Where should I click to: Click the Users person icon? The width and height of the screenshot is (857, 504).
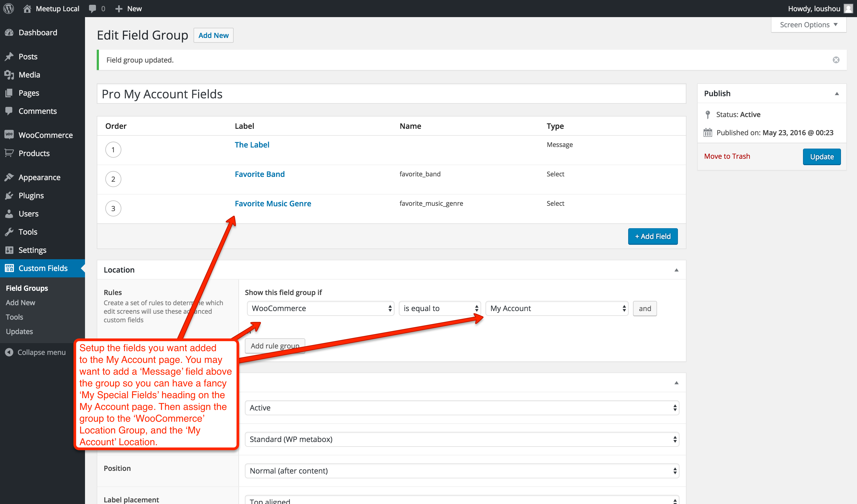(x=9, y=214)
